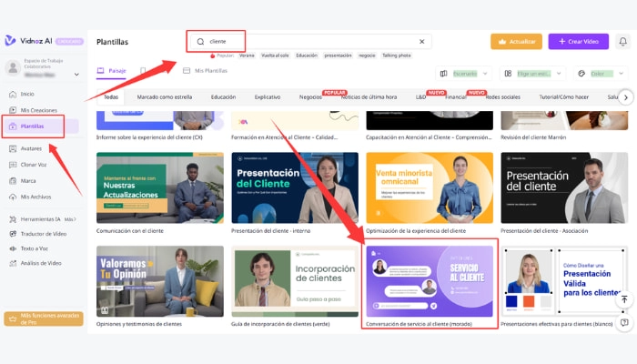The image size is (637, 364).
Task: Open Conversación de servicio al cliente template
Action: coord(430,281)
